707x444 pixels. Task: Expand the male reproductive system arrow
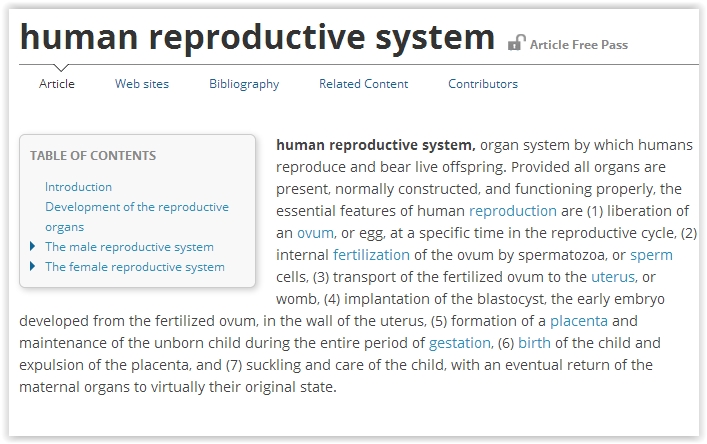(33, 246)
